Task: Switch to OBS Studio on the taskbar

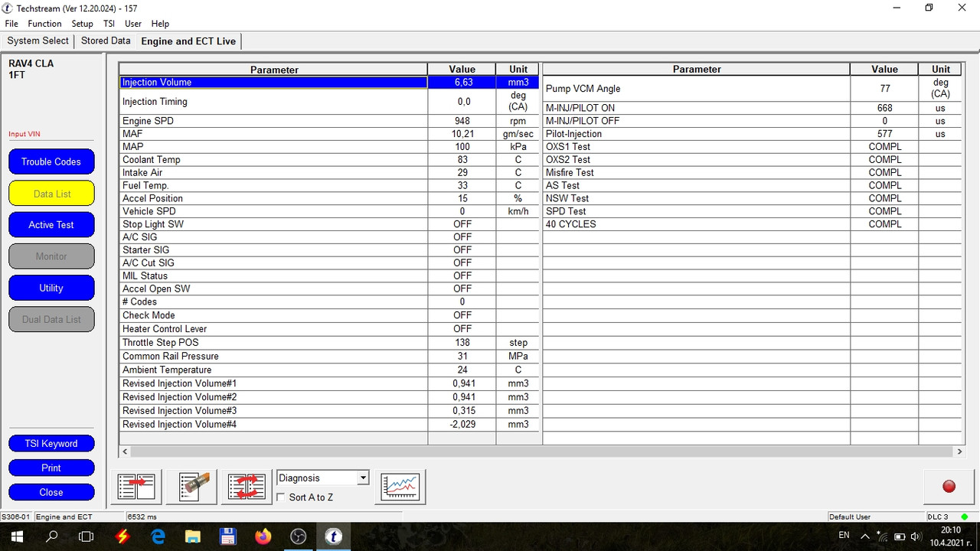Action: 298,536
